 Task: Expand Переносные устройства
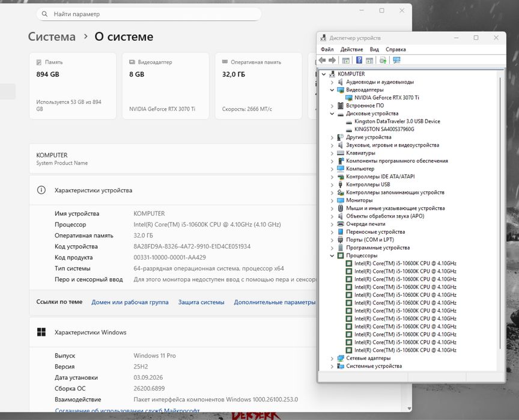pos(332,232)
